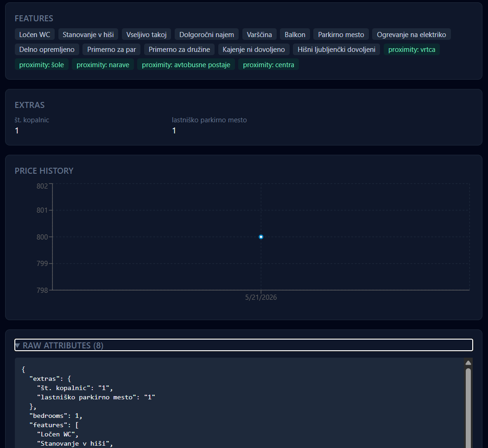Click the 'Primerno za družine' tag
The height and width of the screenshot is (448, 488).
pos(179,49)
